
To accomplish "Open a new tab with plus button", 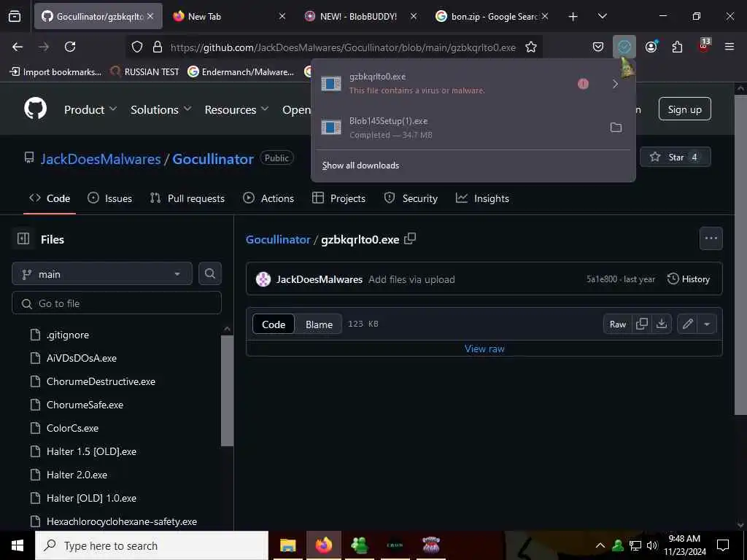I will click(x=573, y=17).
